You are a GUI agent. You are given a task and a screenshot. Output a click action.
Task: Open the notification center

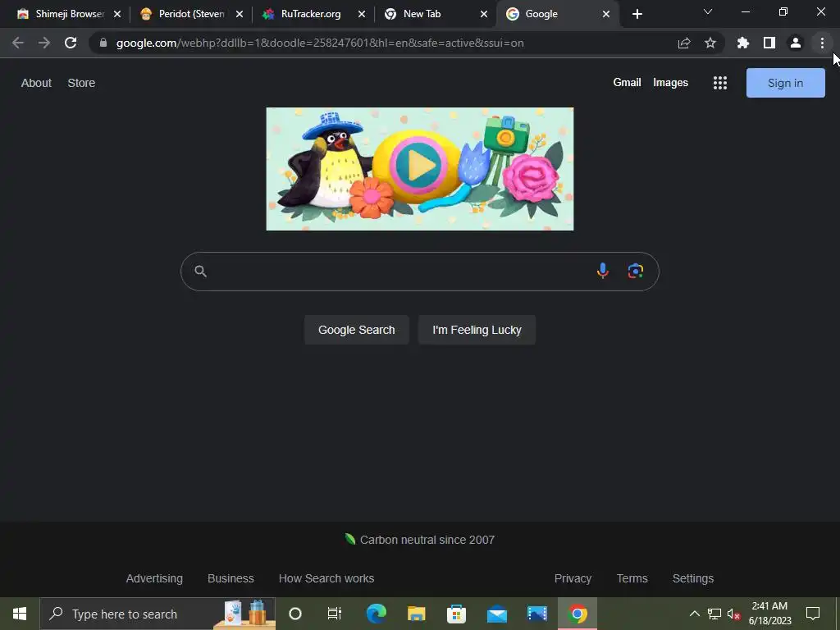pyautogui.click(x=813, y=614)
